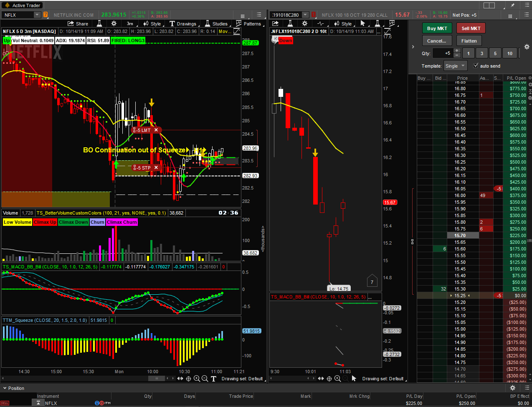Open Drawing set Default under option chart
The height and width of the screenshot is (407, 532).
tap(383, 379)
